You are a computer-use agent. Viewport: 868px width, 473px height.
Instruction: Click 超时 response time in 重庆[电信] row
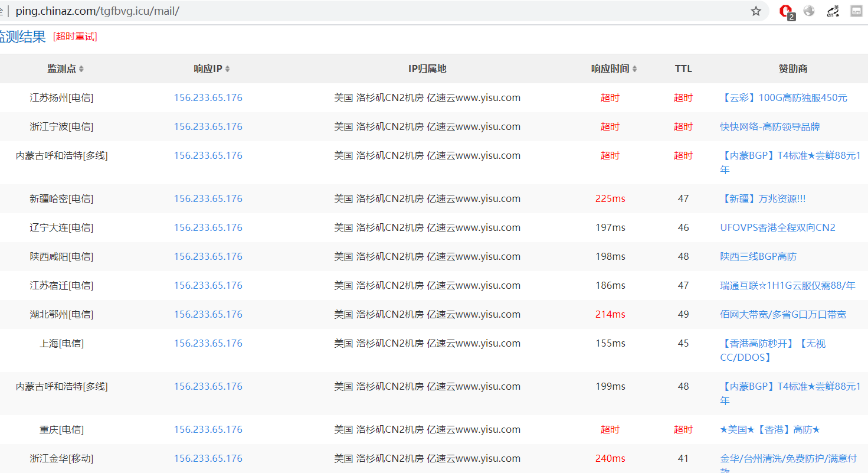point(610,430)
